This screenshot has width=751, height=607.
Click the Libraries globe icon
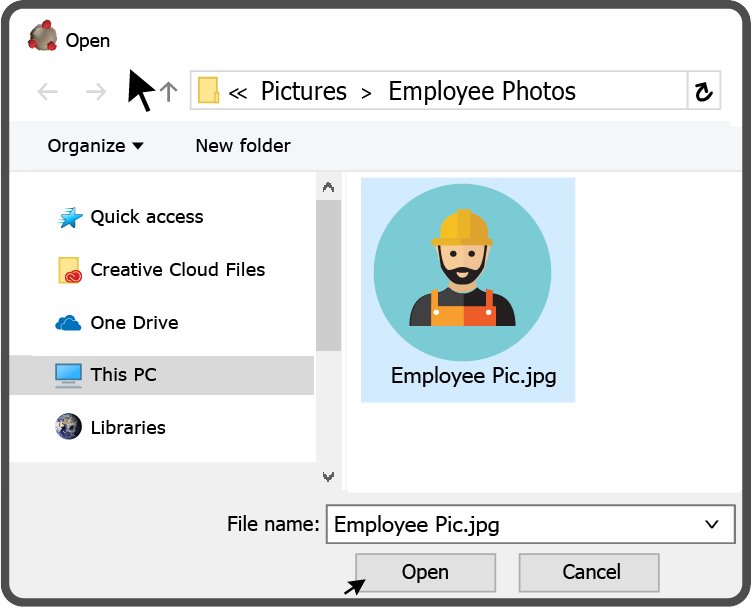(68, 426)
